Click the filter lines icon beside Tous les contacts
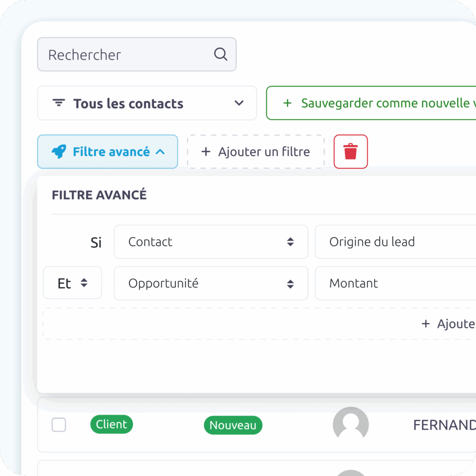 click(58, 103)
